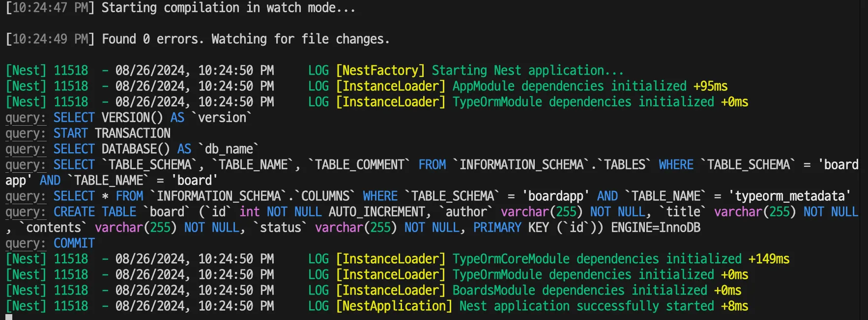Screen dimensions: 868x320
Task: Click the "Starting Nest application..." text
Action: pyautogui.click(x=527, y=71)
